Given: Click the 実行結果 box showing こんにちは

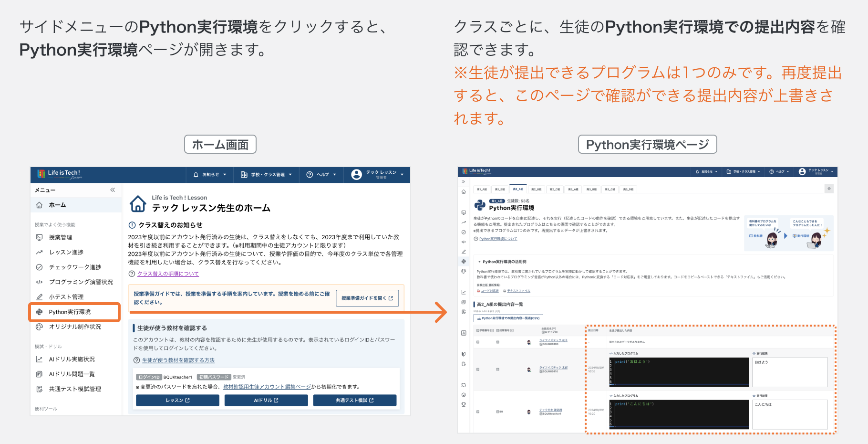Looking at the screenshot, I should [790, 414].
